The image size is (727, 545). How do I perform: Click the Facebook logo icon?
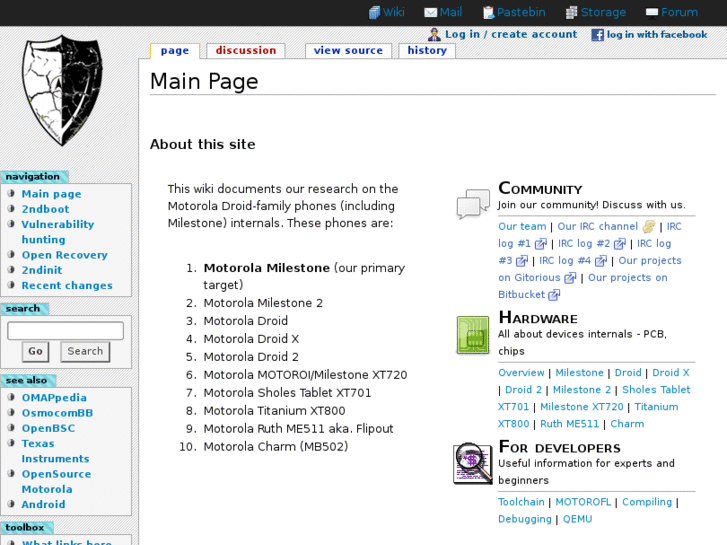tap(598, 35)
